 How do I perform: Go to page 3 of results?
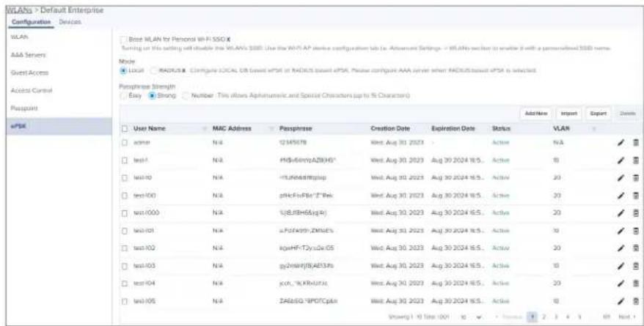[557, 317]
